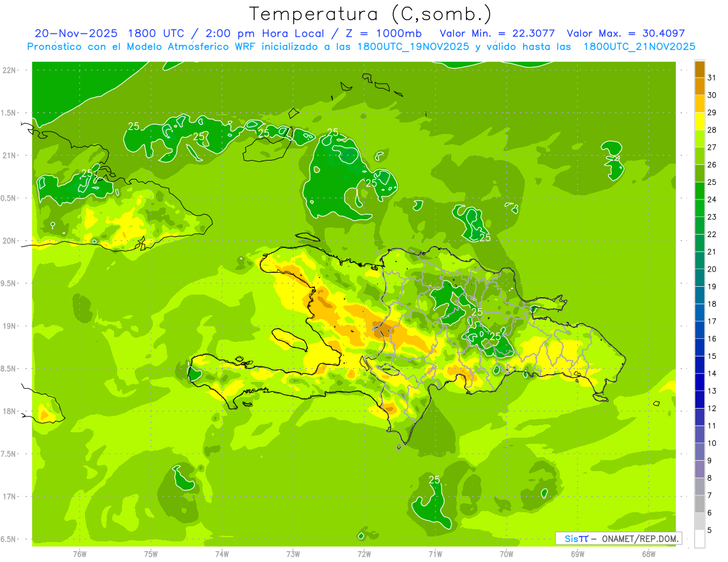
Task: Click the 30 label on the color scale
Action: point(712,95)
